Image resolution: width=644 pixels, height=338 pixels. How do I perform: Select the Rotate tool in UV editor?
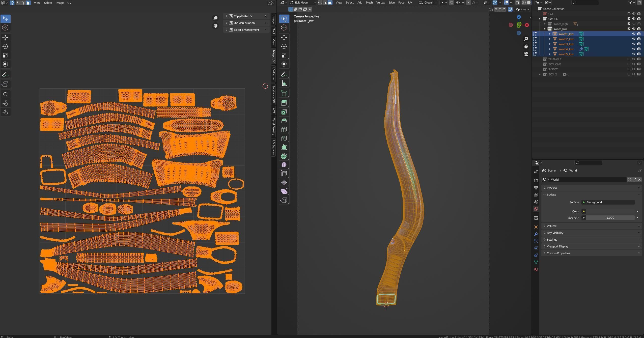pos(5,46)
